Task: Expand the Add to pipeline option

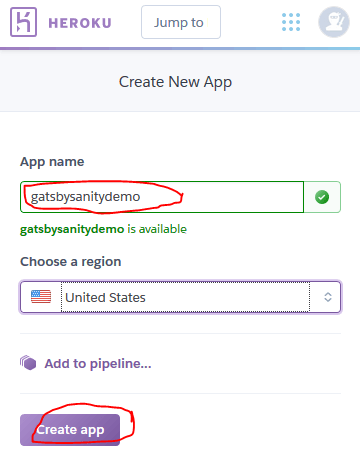Action: tap(98, 364)
